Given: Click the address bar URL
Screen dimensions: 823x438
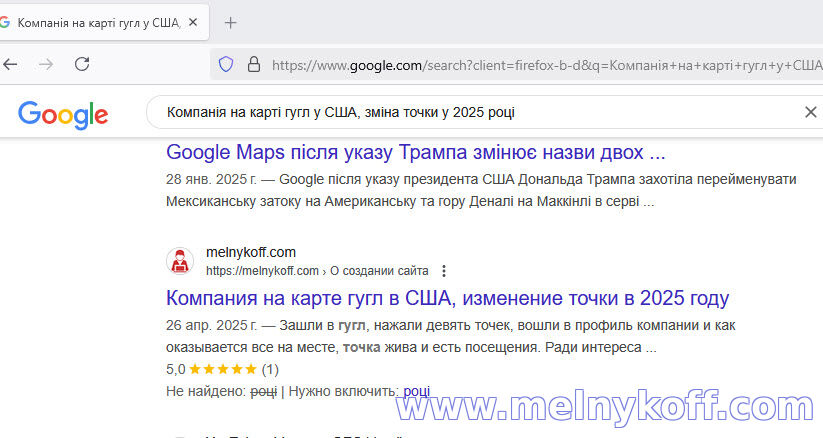Looking at the screenshot, I should coord(547,65).
